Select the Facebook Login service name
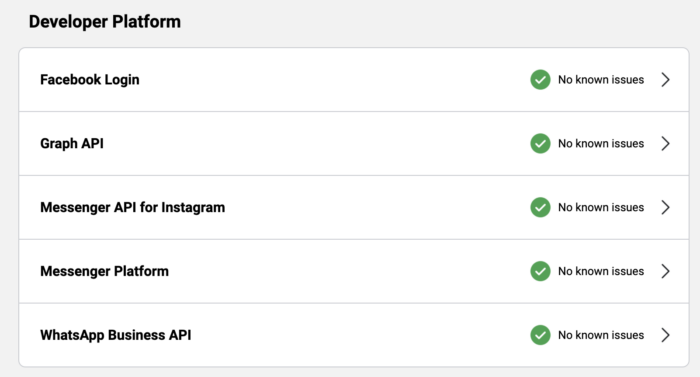Screen dimensions: 700x377 [x=90, y=80]
